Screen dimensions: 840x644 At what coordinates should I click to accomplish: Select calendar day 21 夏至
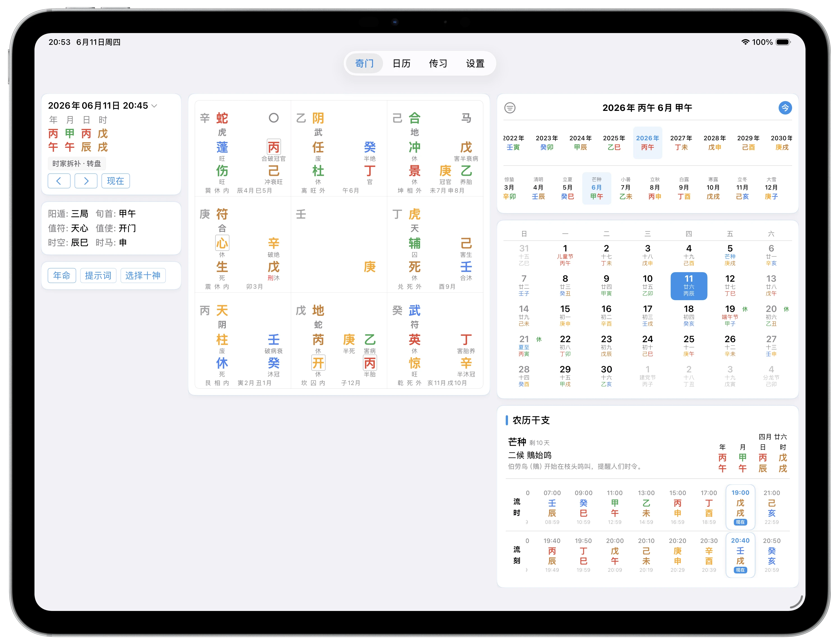coord(524,347)
